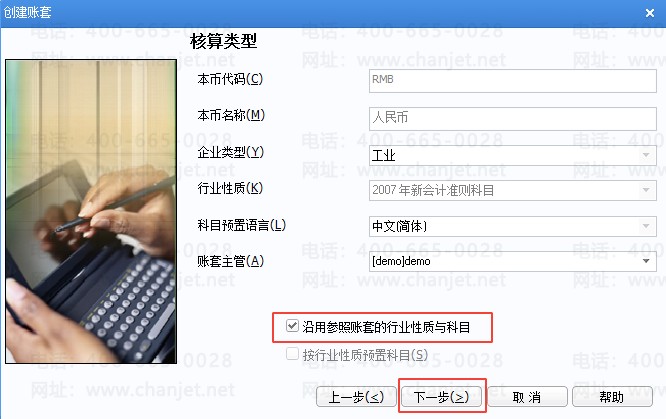The height and width of the screenshot is (419, 666).
Task: Open the 企业类型 combo box showing 工业
Action: [513, 155]
